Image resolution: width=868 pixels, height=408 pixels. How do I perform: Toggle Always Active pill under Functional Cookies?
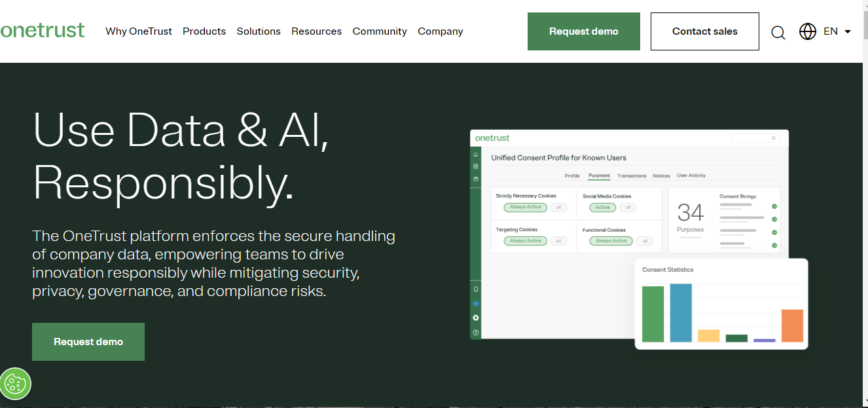(x=611, y=240)
